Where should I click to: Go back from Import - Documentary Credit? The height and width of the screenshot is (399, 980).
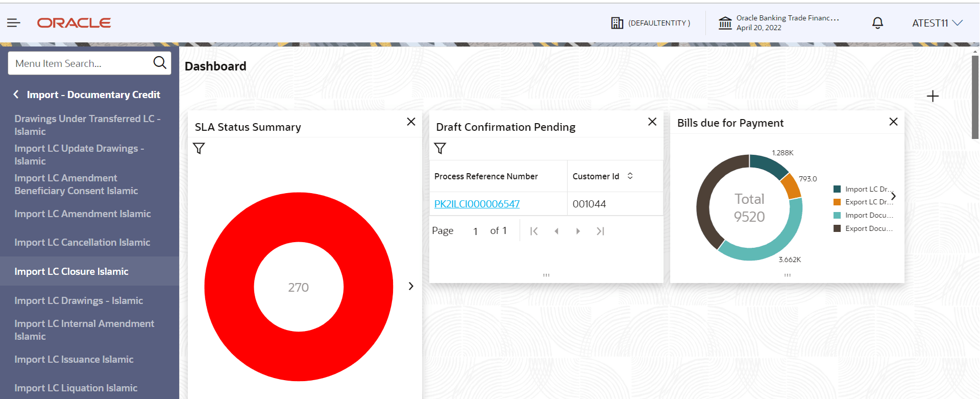point(16,95)
